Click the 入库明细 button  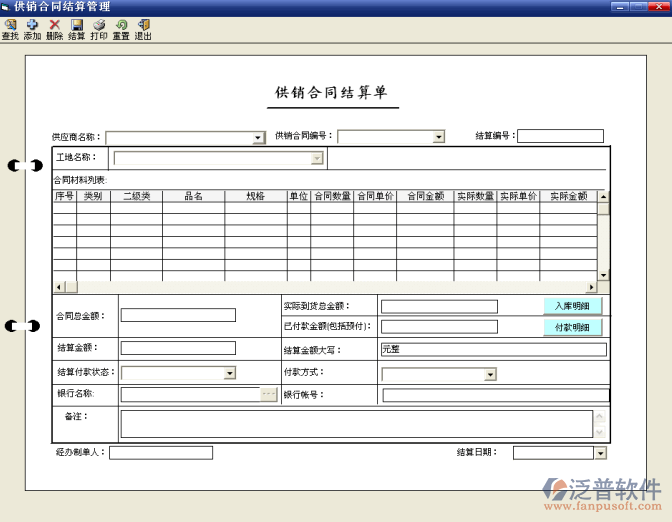pos(573,306)
